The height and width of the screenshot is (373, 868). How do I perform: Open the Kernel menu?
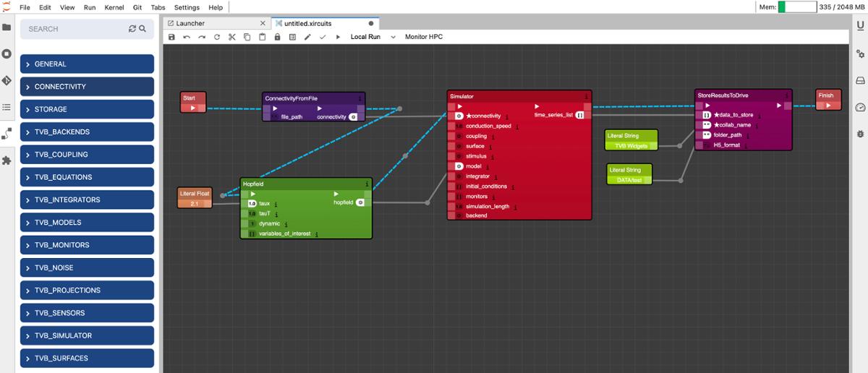click(114, 7)
